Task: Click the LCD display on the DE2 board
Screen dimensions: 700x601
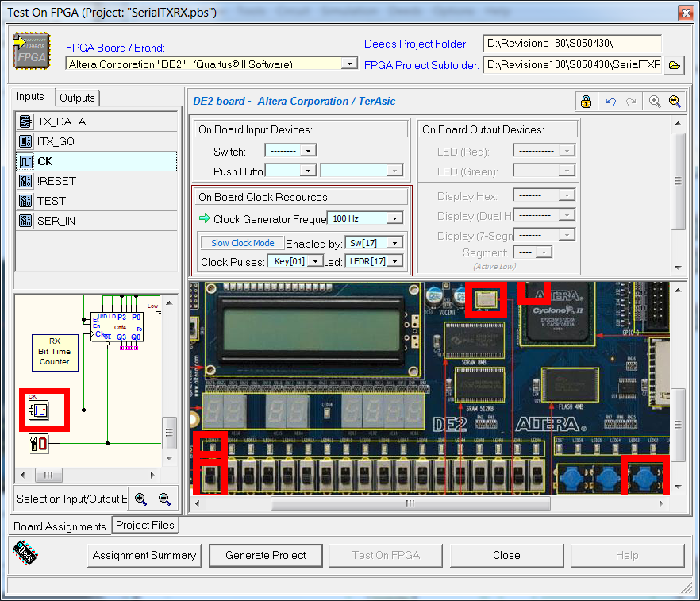Action: point(311,329)
